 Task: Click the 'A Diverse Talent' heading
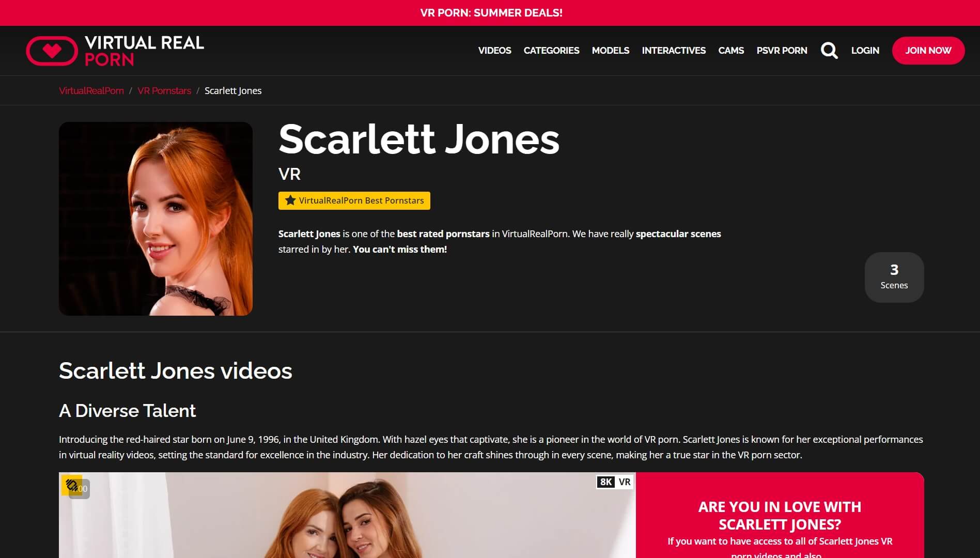pos(127,411)
